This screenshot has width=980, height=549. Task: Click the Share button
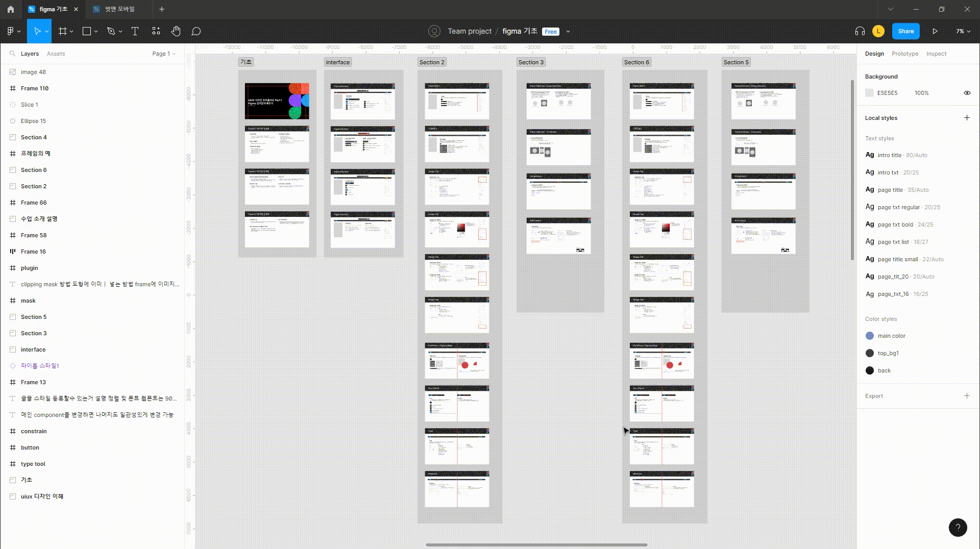pyautogui.click(x=906, y=31)
